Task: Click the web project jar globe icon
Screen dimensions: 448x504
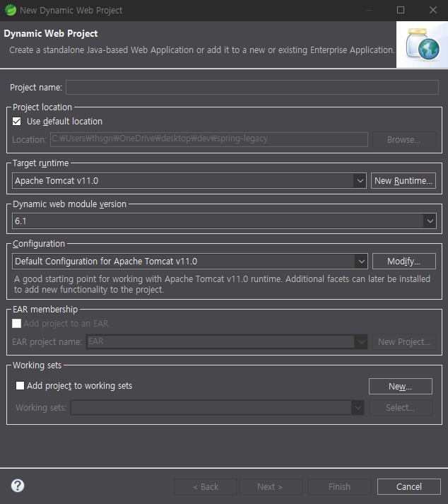Action: (x=421, y=45)
